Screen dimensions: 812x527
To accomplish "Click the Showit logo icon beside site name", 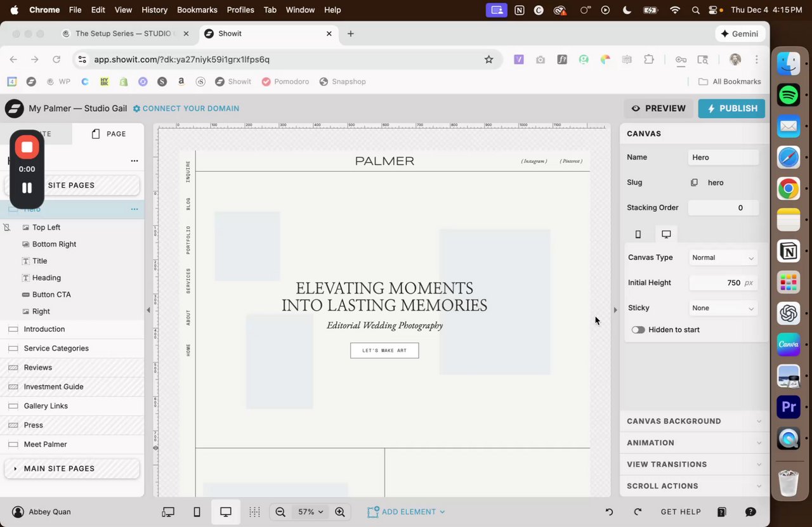I will click(x=14, y=108).
